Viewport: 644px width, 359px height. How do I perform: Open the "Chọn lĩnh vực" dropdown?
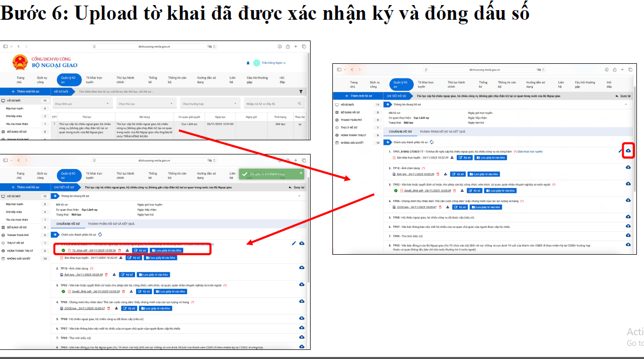[x=82, y=104]
